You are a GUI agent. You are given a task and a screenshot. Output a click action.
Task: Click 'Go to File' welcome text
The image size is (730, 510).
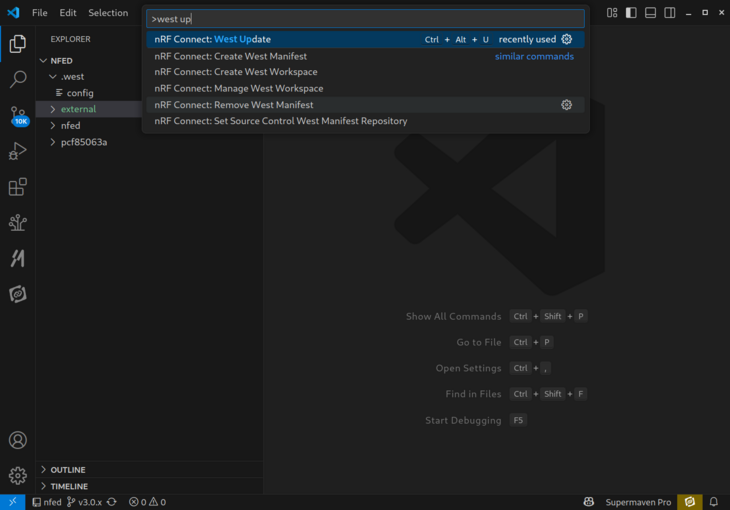tap(479, 342)
